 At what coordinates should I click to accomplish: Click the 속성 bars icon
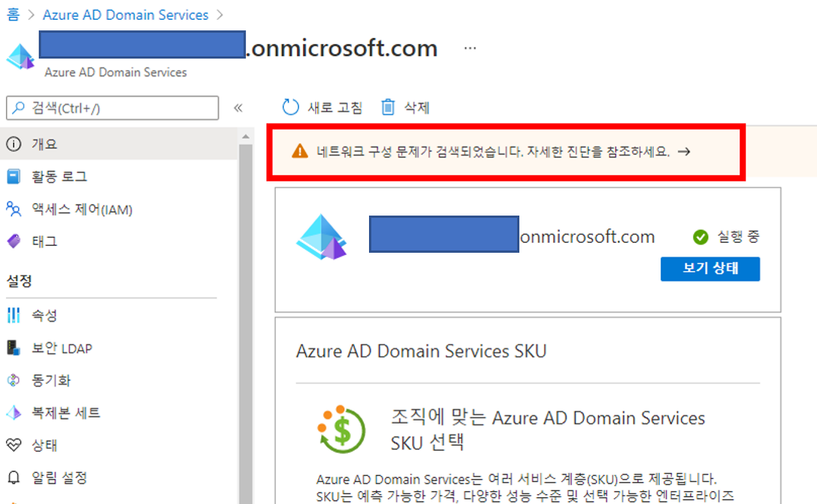point(14,315)
